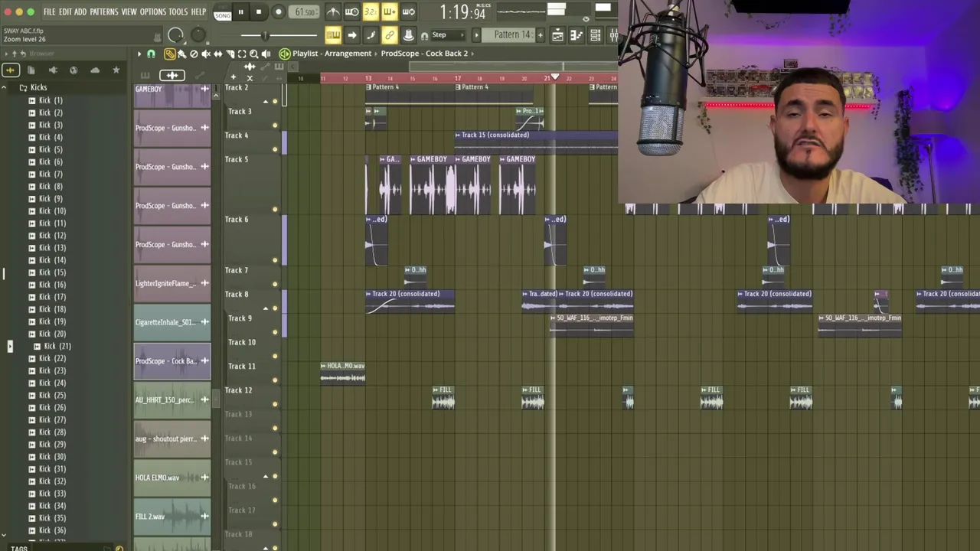Open the EDIT menu
This screenshot has height=551, width=980.
[x=65, y=11]
